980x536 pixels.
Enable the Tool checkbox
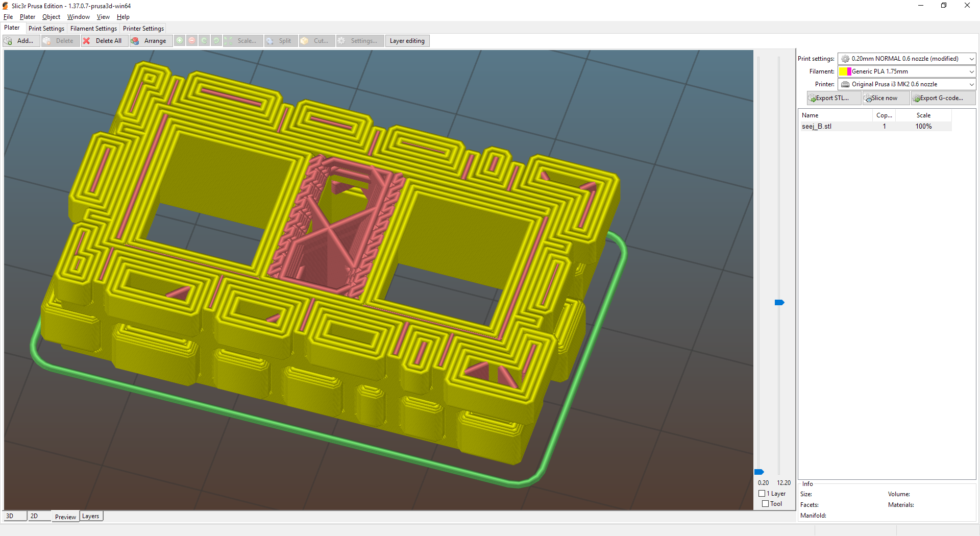point(766,503)
